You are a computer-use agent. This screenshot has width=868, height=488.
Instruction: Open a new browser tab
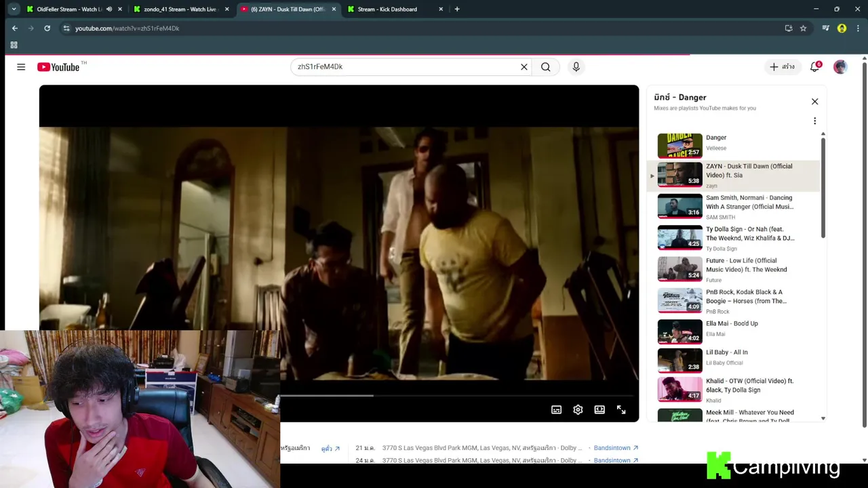coord(457,9)
